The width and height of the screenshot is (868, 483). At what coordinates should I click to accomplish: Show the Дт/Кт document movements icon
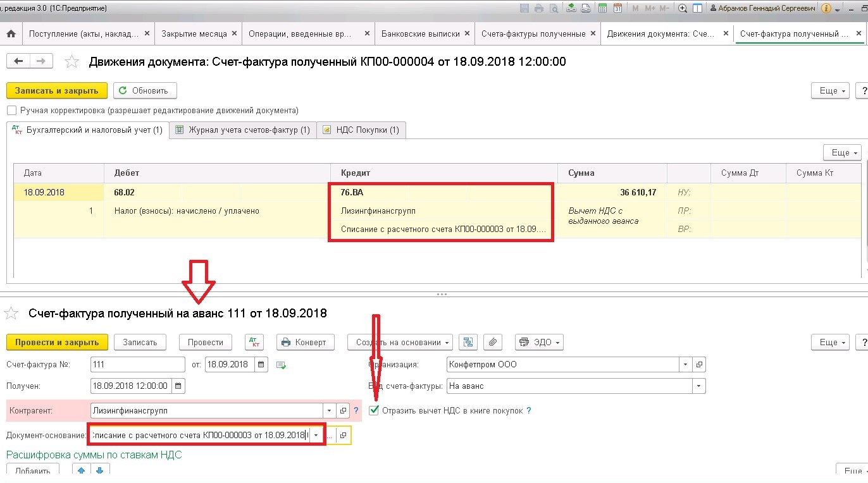tap(254, 342)
